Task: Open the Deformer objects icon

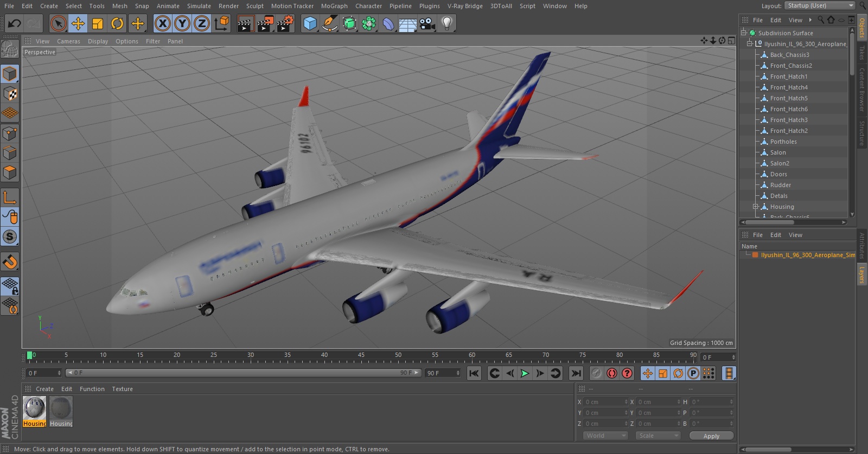Action: (x=388, y=23)
